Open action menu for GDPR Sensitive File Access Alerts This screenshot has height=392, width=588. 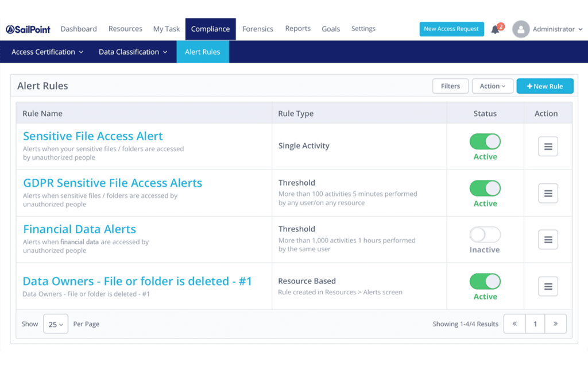coord(548,193)
